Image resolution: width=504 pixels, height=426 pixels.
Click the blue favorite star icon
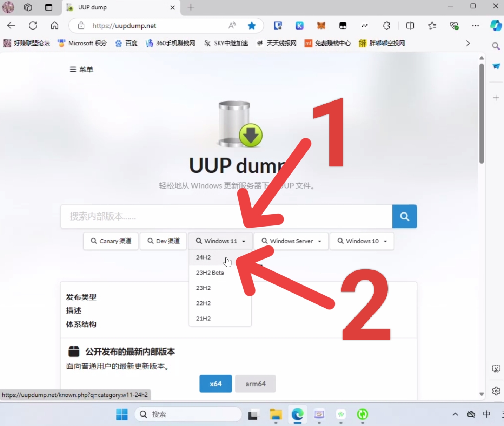(x=252, y=26)
